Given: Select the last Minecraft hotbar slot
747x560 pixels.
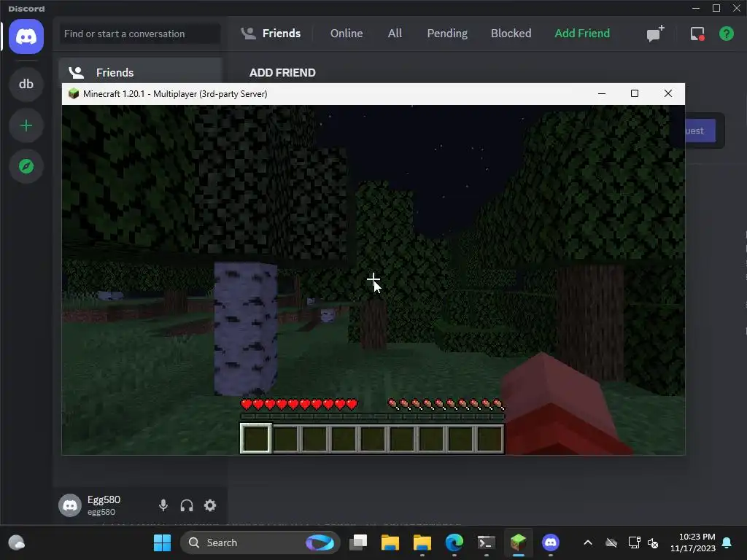Looking at the screenshot, I should [x=489, y=438].
